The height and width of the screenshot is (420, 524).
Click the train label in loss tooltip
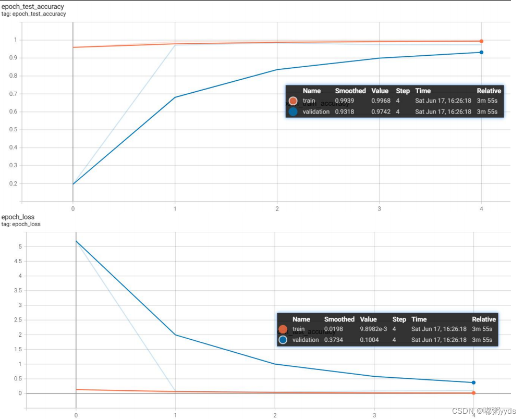click(x=298, y=329)
